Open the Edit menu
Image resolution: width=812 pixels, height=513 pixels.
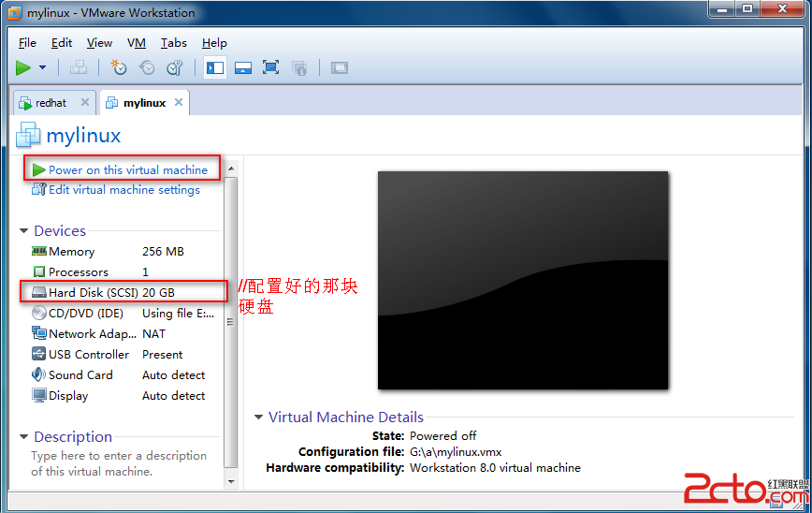coord(62,43)
